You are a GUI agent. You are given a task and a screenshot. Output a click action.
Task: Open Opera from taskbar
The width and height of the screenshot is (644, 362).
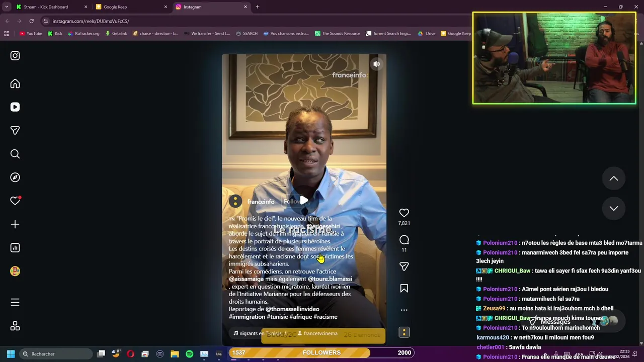(x=130, y=354)
